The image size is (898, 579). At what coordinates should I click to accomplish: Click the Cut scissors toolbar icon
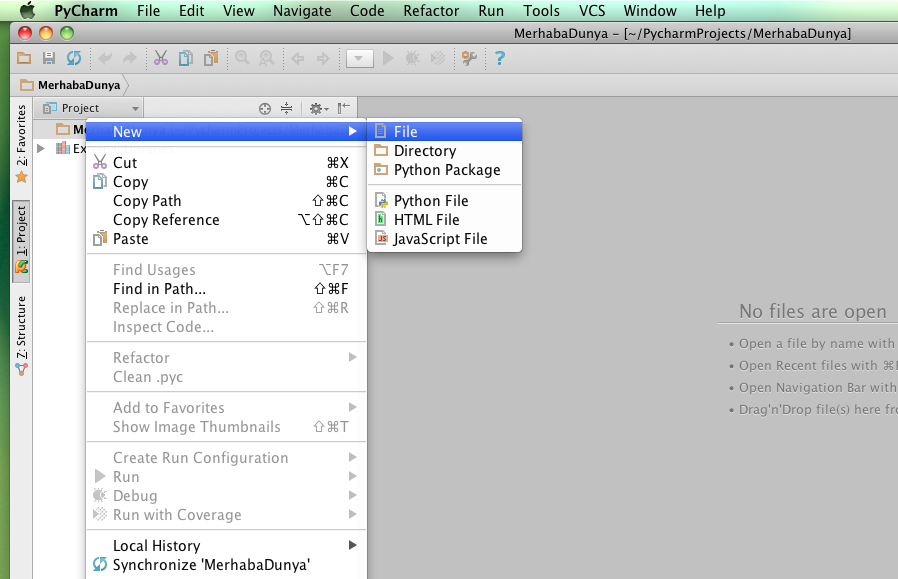pyautogui.click(x=161, y=58)
